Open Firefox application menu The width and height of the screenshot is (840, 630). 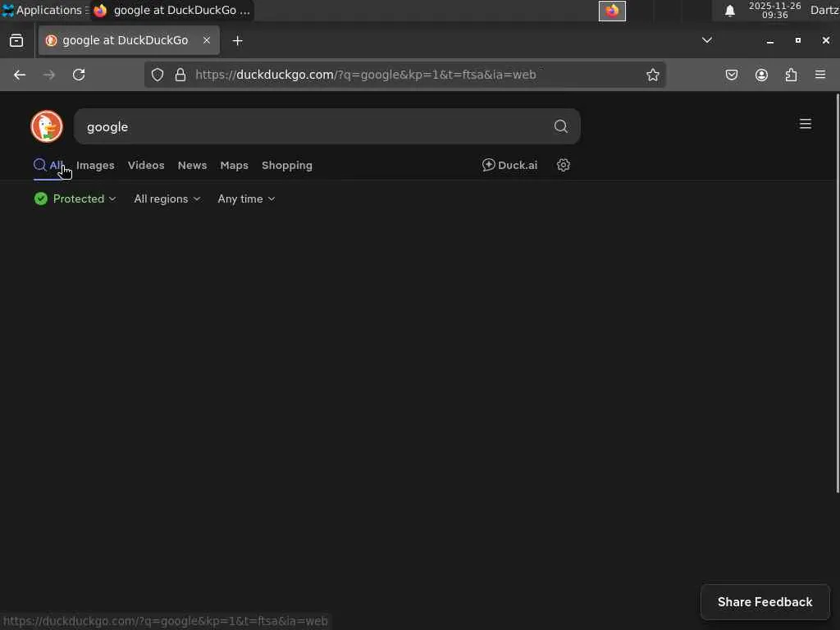[x=820, y=75]
